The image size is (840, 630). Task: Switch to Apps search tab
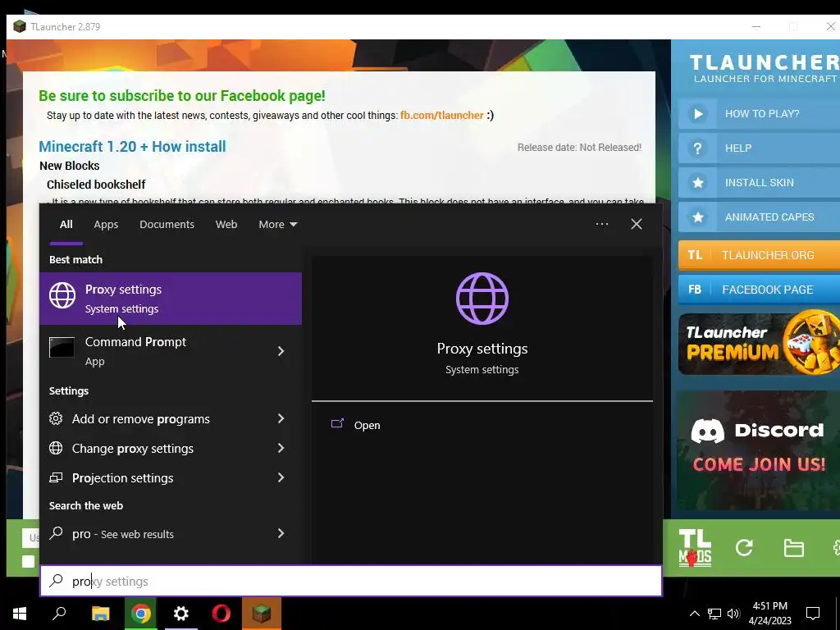[106, 225]
